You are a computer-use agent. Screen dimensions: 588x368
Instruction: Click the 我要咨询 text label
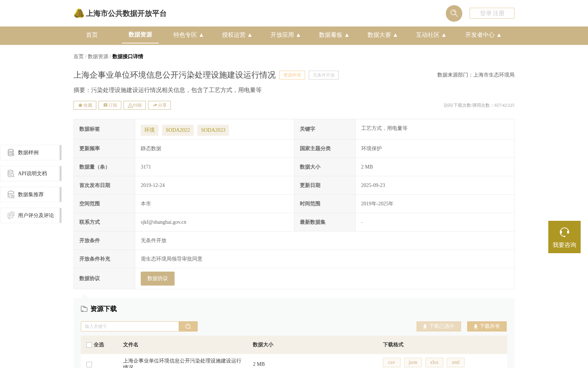point(564,245)
